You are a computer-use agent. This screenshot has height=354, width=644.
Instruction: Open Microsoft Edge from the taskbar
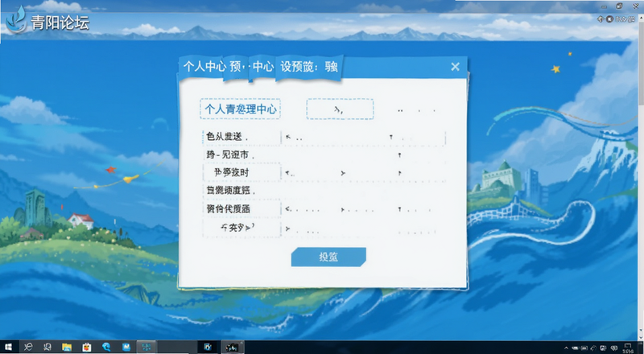coord(106,347)
